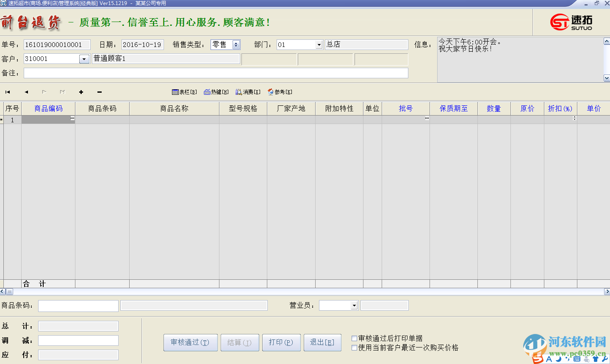Screen dimensions: 610x364
Task: Click the 信息 message text area
Action: [520, 60]
